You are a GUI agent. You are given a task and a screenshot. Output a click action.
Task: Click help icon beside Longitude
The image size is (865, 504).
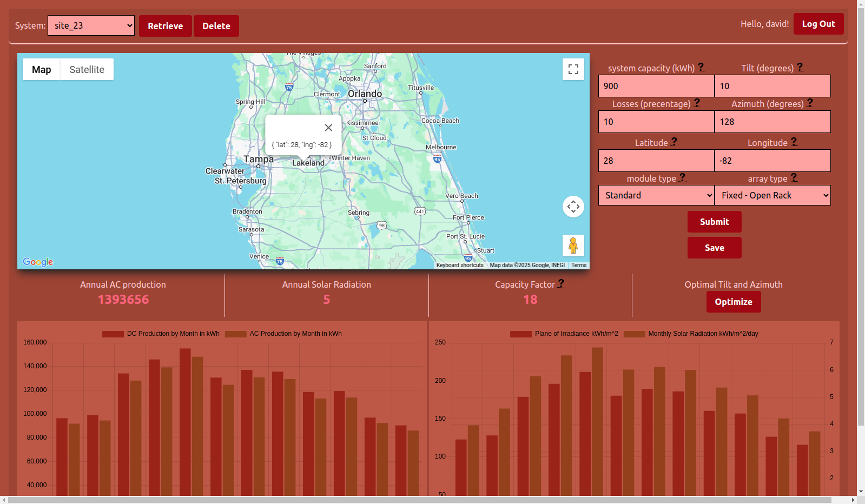[794, 142]
